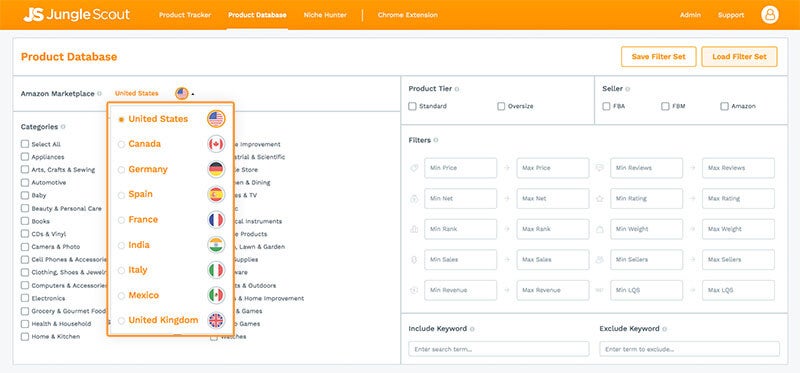800x373 pixels.
Task: Click the Canada flag icon in dropdown
Action: pos(216,144)
